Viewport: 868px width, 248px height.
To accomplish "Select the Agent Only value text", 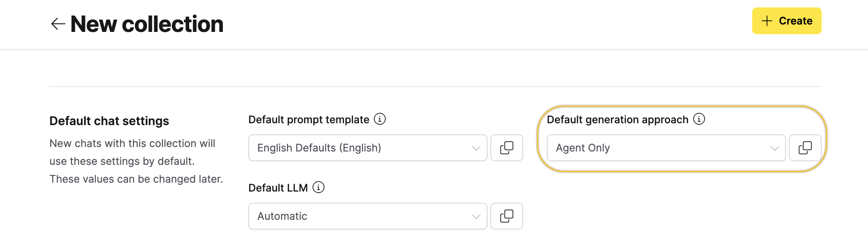I will tap(583, 148).
